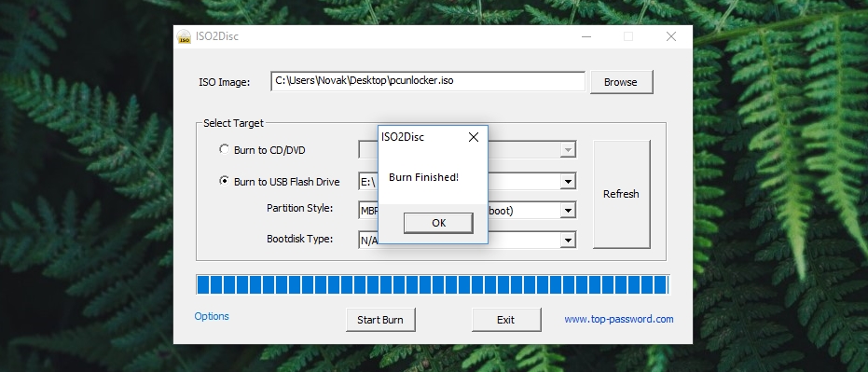Screen dimensions: 868x372
Task: Expand the Partition Style dropdown
Action: [x=568, y=211]
